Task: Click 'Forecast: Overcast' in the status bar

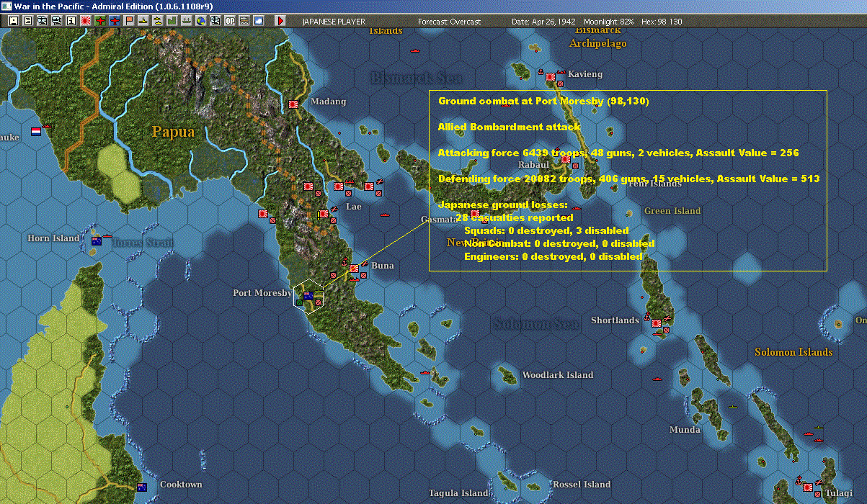Action: click(x=449, y=22)
